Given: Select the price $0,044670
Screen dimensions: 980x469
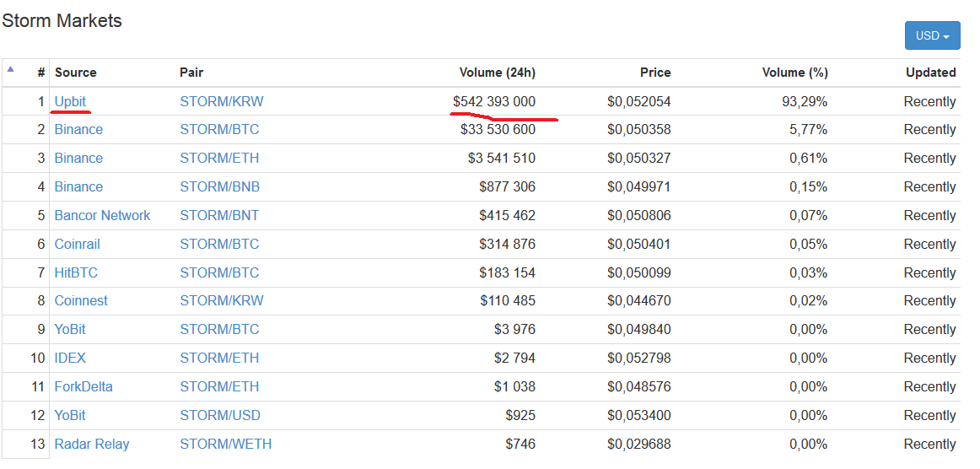Looking at the screenshot, I should click(x=639, y=301).
